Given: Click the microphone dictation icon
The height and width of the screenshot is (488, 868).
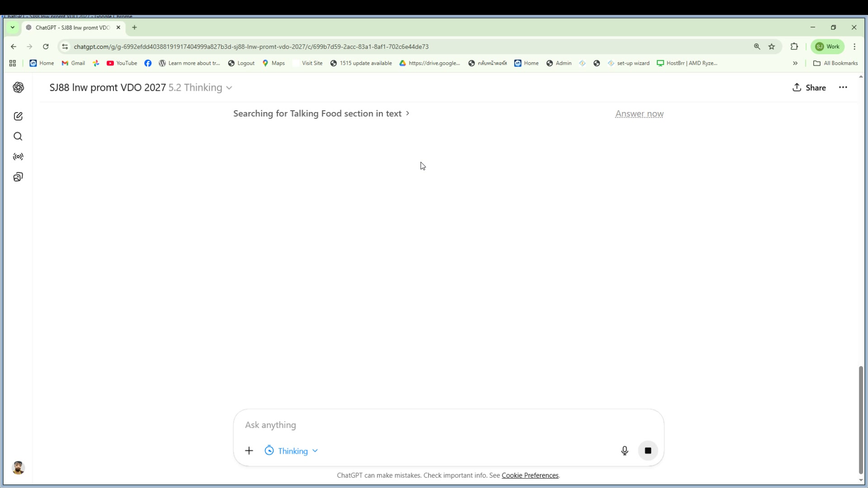Looking at the screenshot, I should [x=624, y=450].
